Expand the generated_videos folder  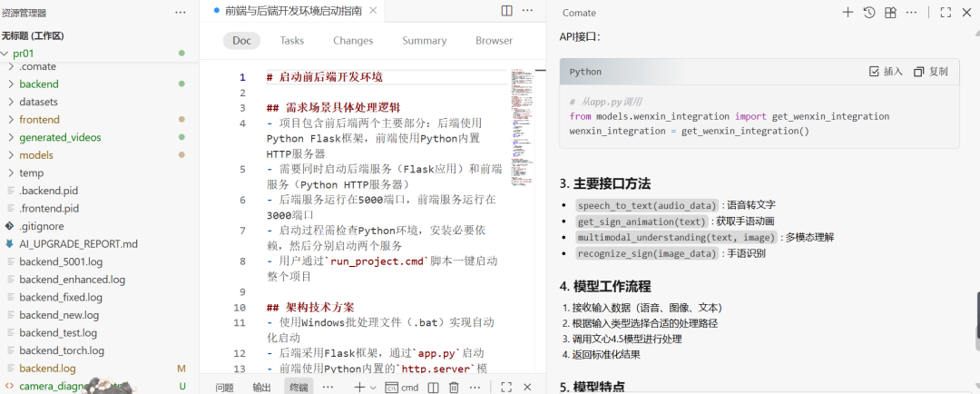(100, 137)
